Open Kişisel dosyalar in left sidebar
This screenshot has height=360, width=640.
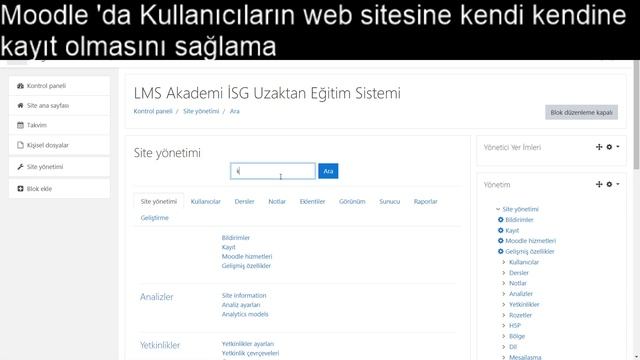59,145
